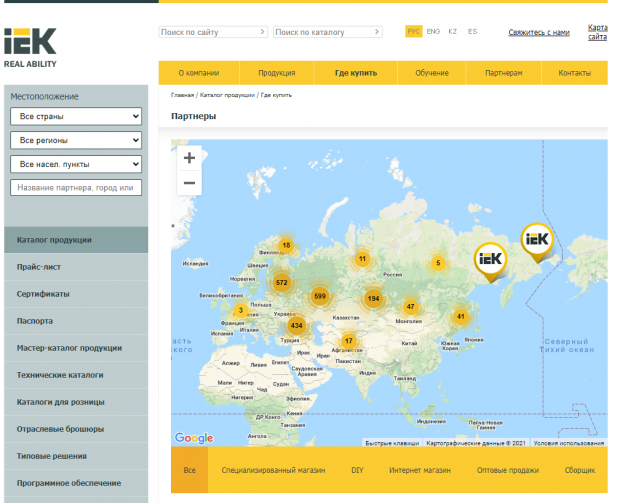Zoom out on the partners map

click(189, 183)
